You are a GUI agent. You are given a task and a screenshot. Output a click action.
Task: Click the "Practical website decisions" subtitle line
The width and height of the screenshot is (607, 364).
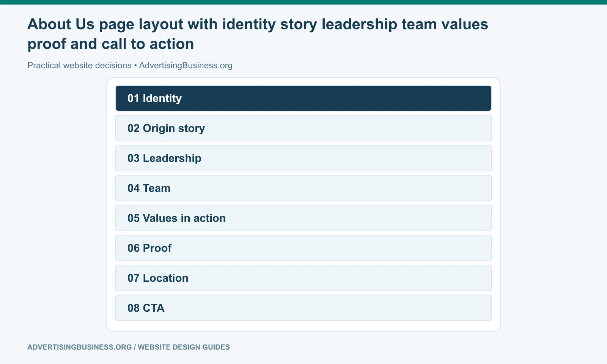click(130, 65)
